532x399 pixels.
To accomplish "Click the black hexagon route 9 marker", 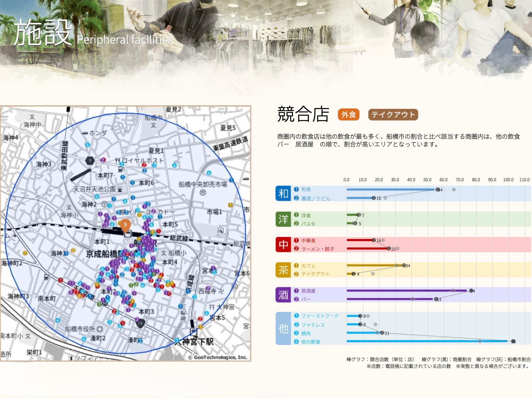I will tap(89, 161).
